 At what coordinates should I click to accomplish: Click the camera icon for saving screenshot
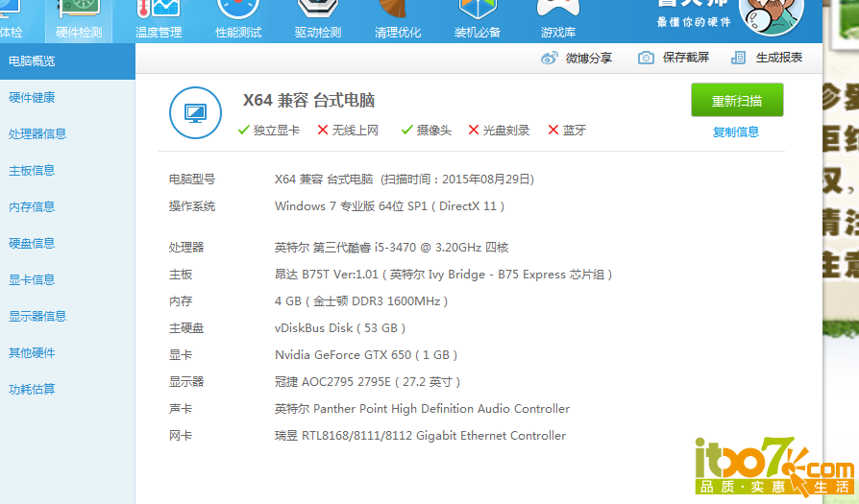tap(646, 58)
